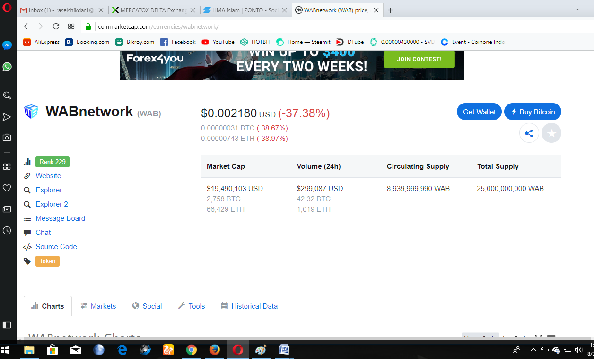Open the Message Board link
The width and height of the screenshot is (594, 364).
60,218
